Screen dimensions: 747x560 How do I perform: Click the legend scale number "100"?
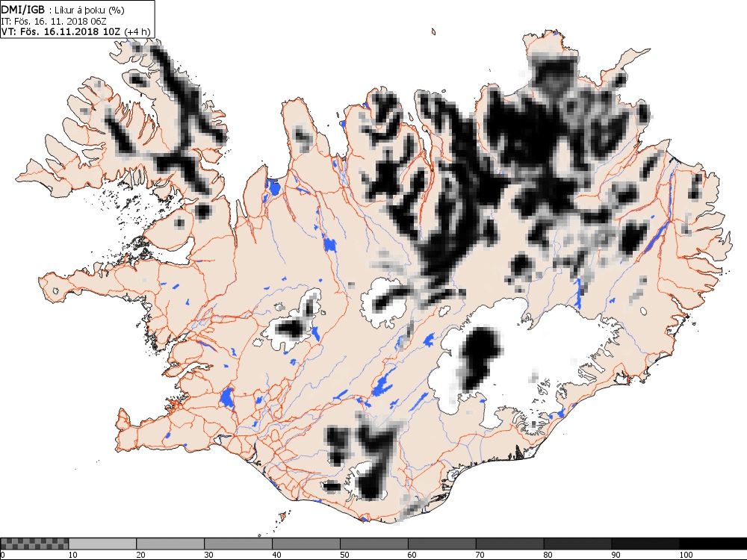click(686, 555)
